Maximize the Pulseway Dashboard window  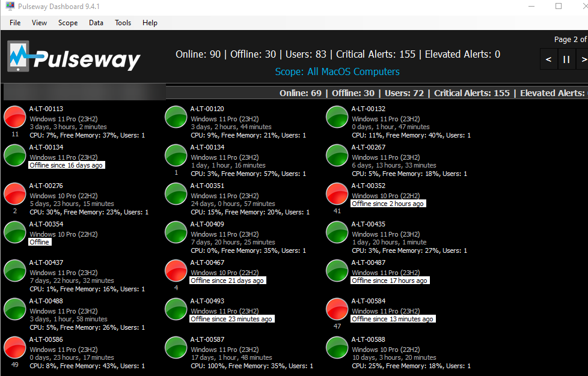559,7
